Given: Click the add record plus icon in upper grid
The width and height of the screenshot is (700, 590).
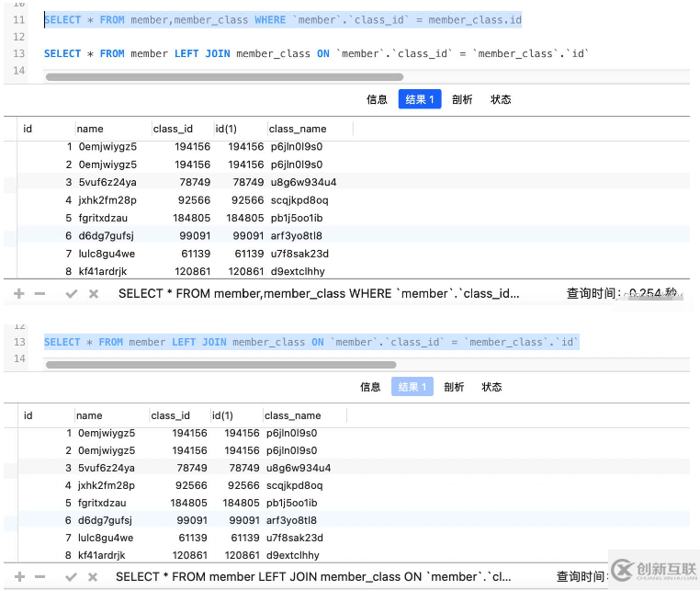Looking at the screenshot, I should tap(19, 294).
